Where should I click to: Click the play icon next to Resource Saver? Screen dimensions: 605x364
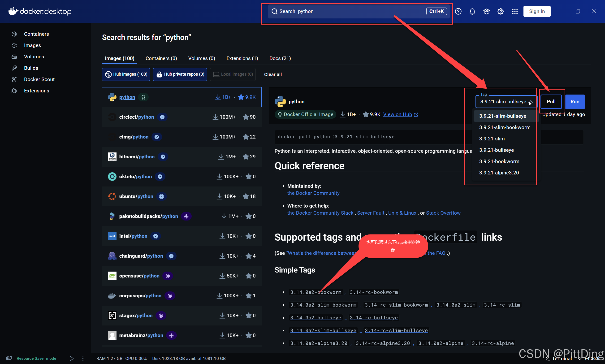tap(71, 358)
